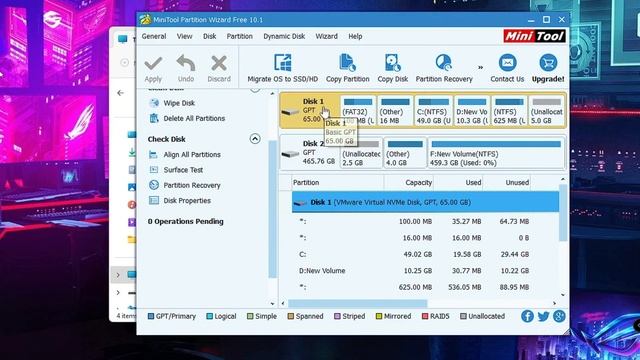Click Unallocated legend color swatch

463,316
